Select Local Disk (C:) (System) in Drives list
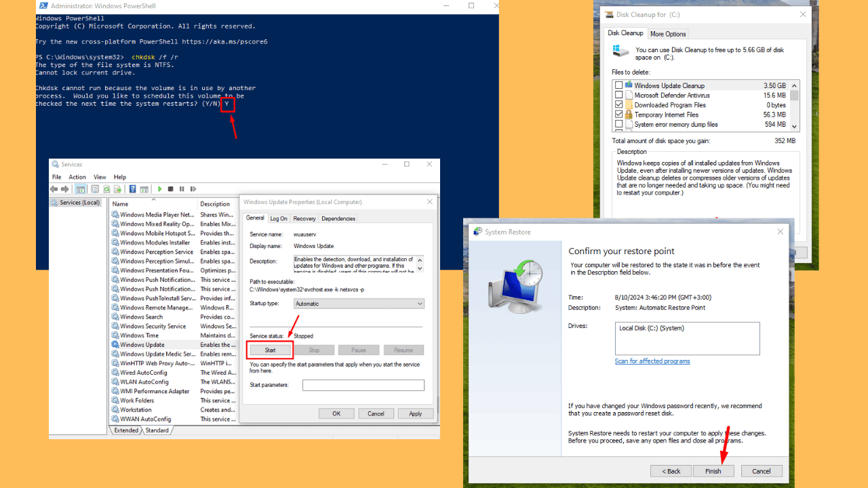The width and height of the screenshot is (868, 488). [x=652, y=329]
